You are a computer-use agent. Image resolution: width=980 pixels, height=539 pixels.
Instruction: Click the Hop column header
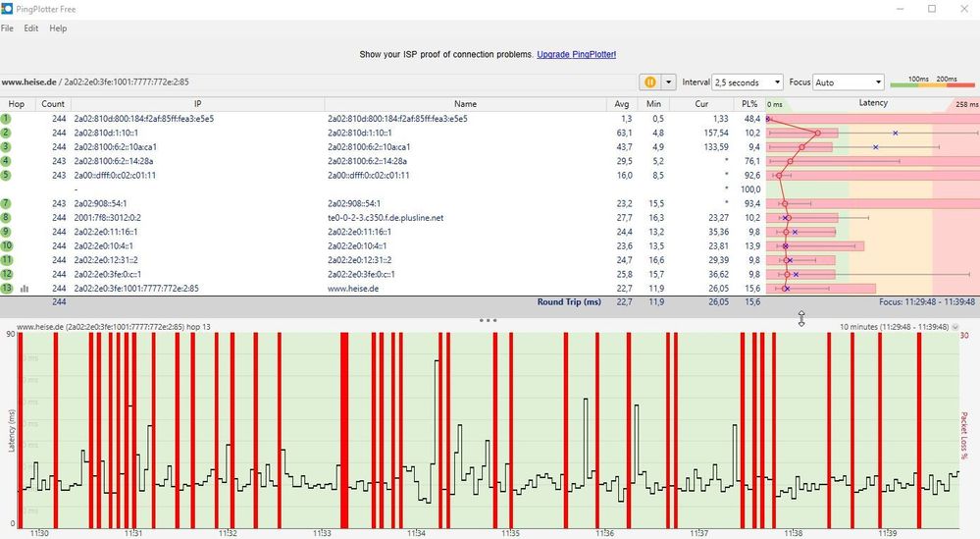tap(17, 104)
